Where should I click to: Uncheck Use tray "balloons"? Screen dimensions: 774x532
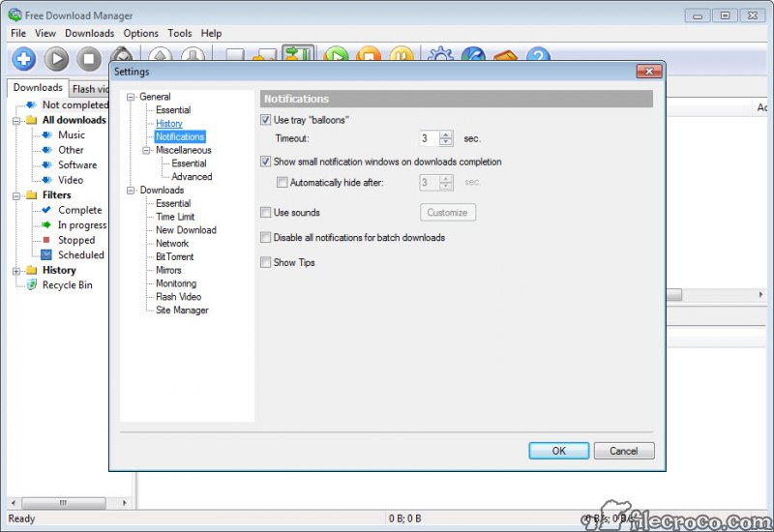[265, 119]
